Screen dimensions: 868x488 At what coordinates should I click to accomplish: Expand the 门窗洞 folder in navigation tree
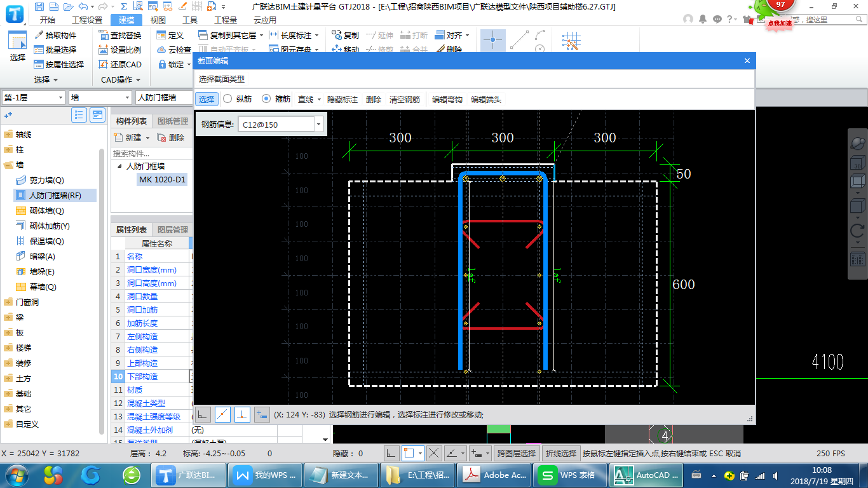pyautogui.click(x=8, y=302)
